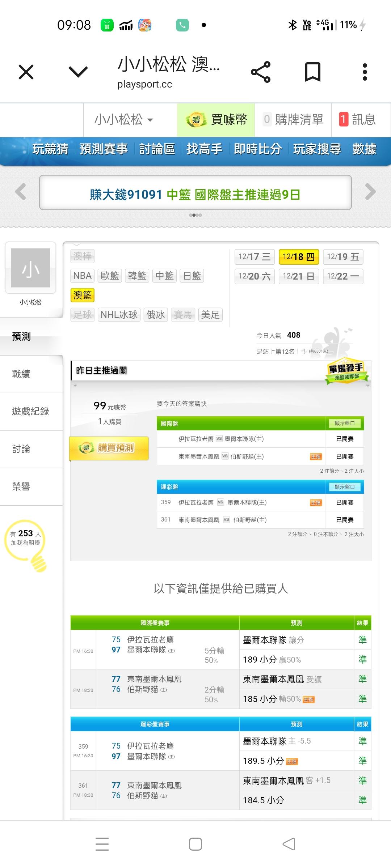Select 預測賽事 in the main nav
The image size is (391, 868).
[104, 149]
